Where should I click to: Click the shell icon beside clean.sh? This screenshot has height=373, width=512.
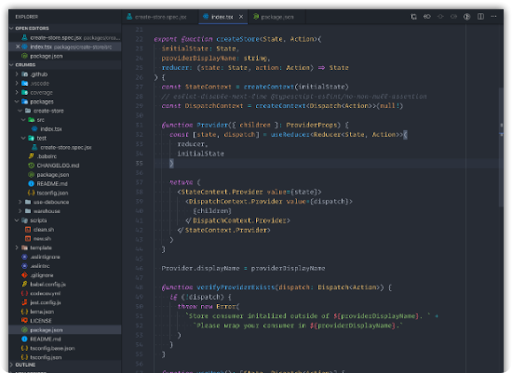[x=28, y=230]
